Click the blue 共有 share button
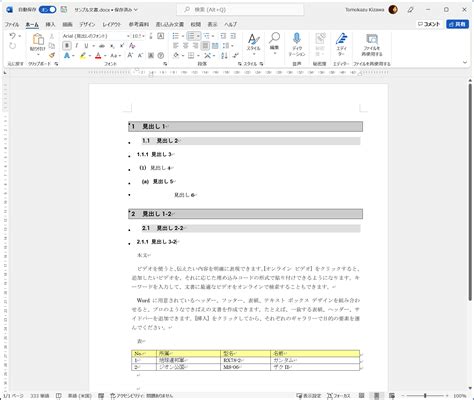 click(457, 24)
